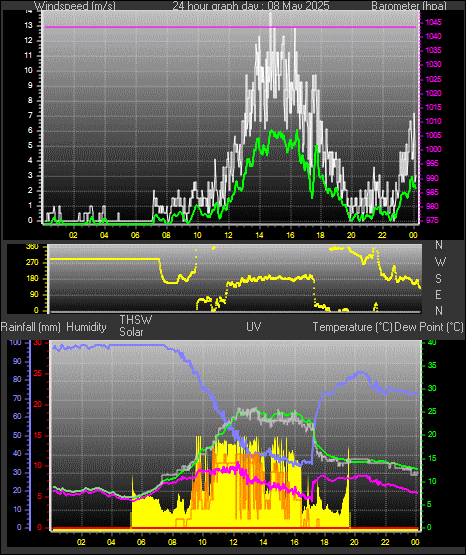The height and width of the screenshot is (555, 466).
Task: Click the "Solar" legend label
Action: (131, 332)
